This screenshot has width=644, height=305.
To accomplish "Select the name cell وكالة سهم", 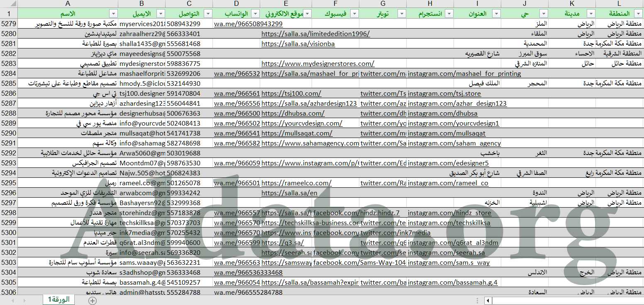I will tap(68, 143).
